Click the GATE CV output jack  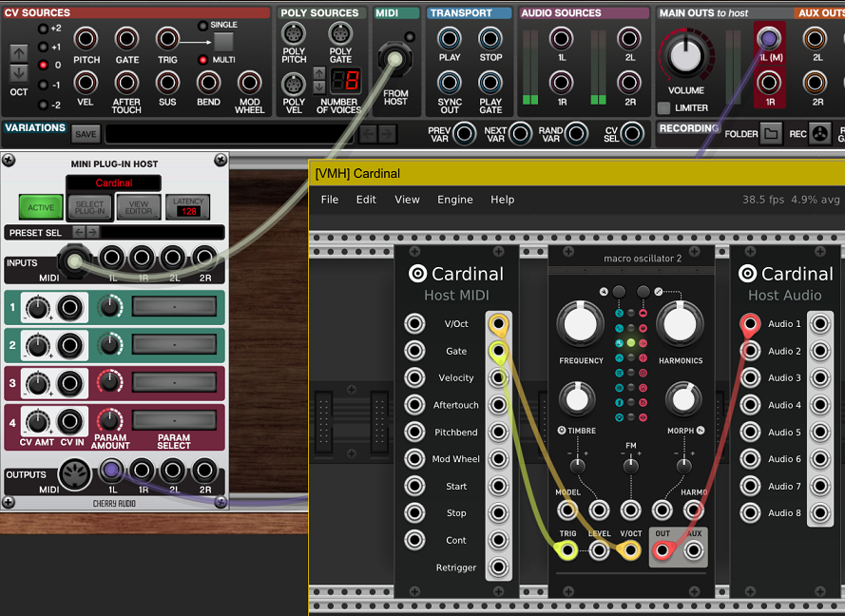click(x=126, y=39)
